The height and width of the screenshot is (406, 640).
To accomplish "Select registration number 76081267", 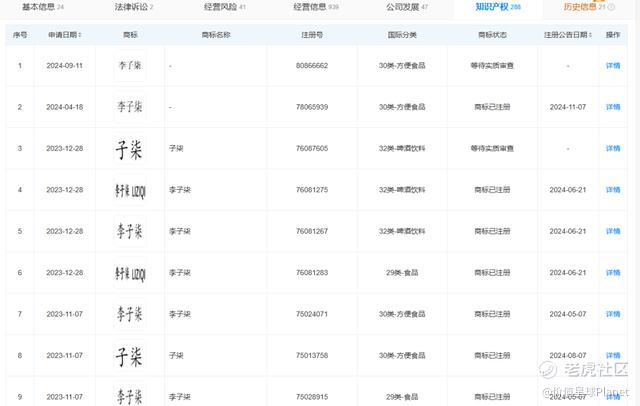I will coord(312,231).
